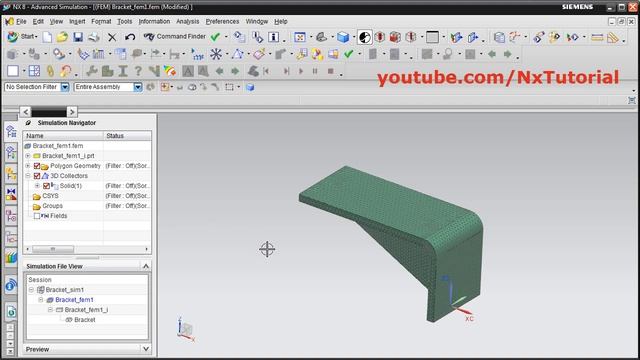The height and width of the screenshot is (360, 640).
Task: Click the Fit view icon
Action: [300, 37]
